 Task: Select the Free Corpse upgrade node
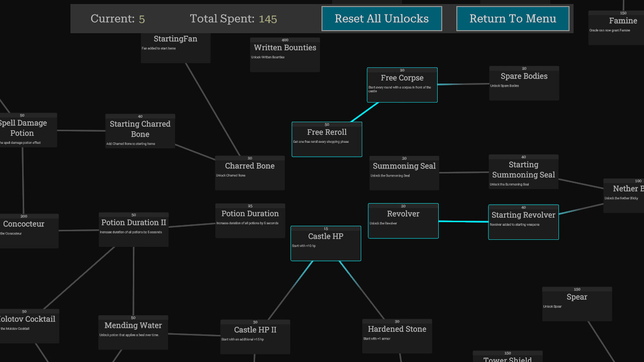click(402, 85)
